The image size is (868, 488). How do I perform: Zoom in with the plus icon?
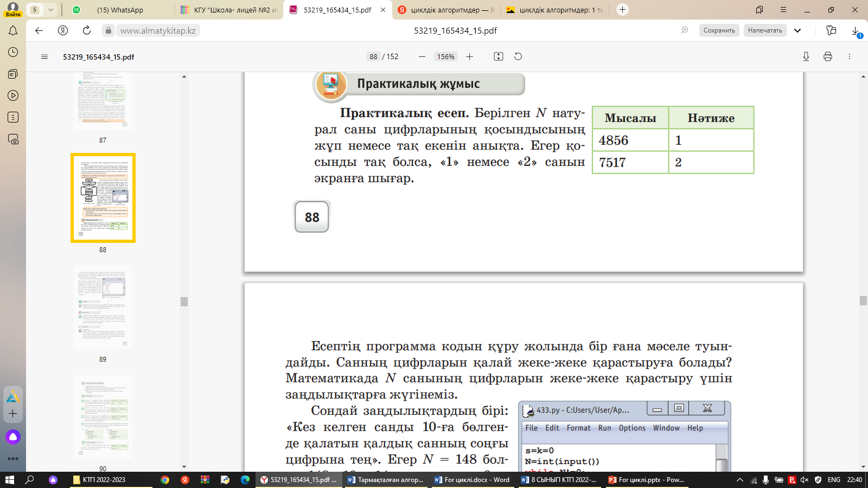pos(470,56)
